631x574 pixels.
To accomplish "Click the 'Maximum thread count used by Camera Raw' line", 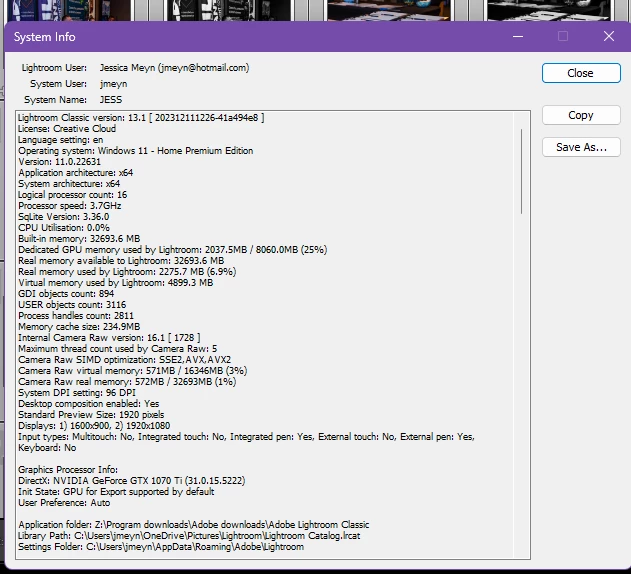I will point(118,349).
